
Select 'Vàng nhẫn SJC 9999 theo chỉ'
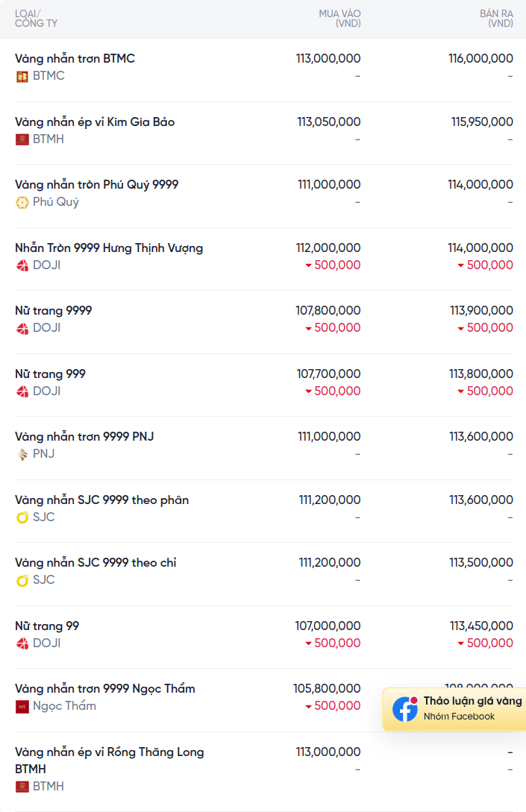click(x=96, y=562)
